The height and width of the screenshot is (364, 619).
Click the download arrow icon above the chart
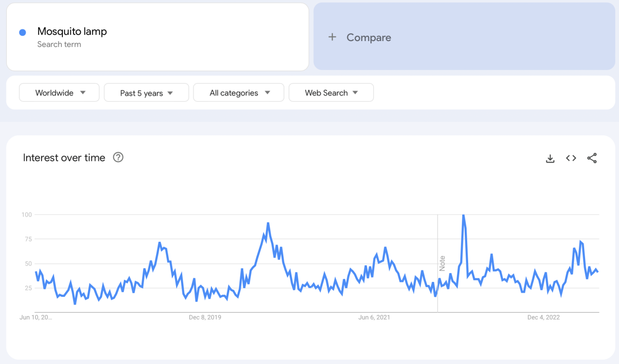point(550,158)
